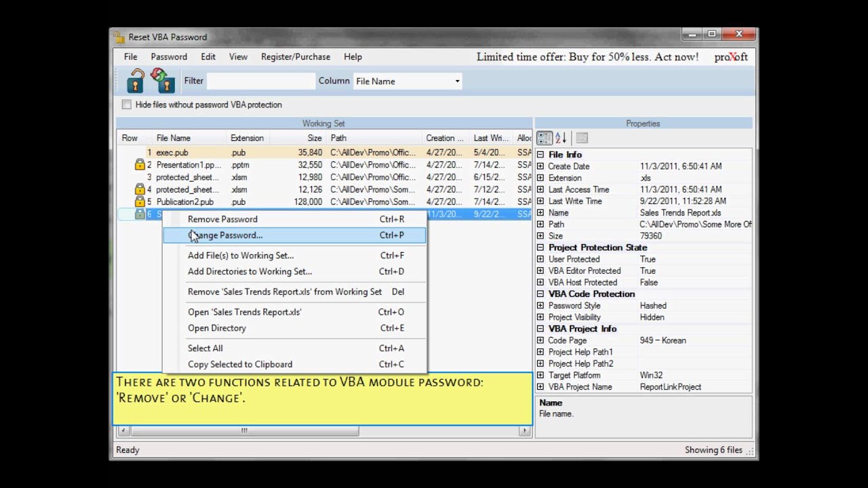Select the Publication2.pub file row
868x488 pixels.
point(324,201)
